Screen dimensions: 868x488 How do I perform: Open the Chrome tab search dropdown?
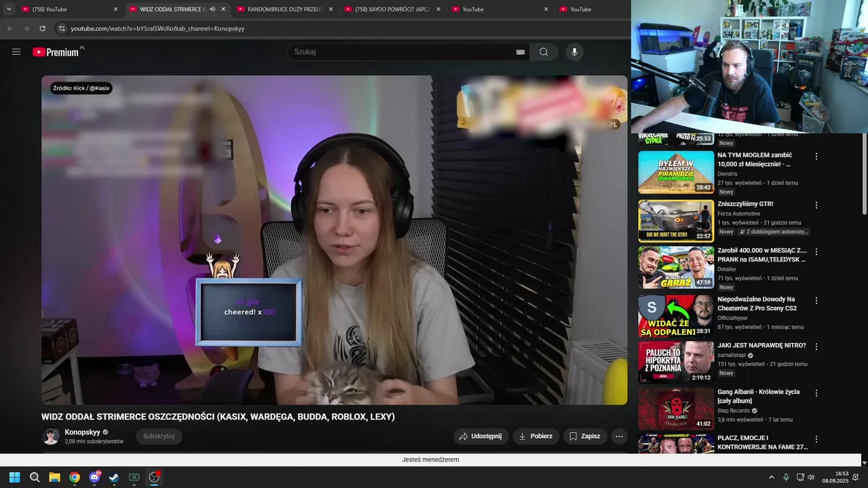coord(9,9)
